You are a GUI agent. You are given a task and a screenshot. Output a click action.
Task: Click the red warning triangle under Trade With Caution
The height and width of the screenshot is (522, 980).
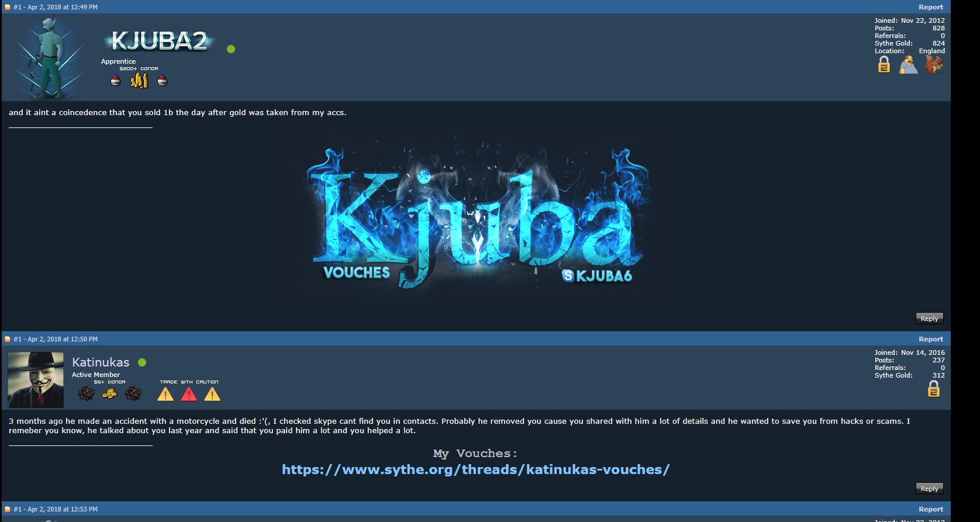click(x=189, y=394)
